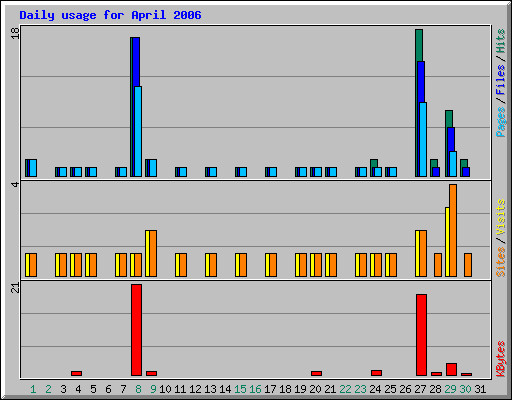Click the cyan Pages bar on day 8
512x400 pixels.
point(138,132)
